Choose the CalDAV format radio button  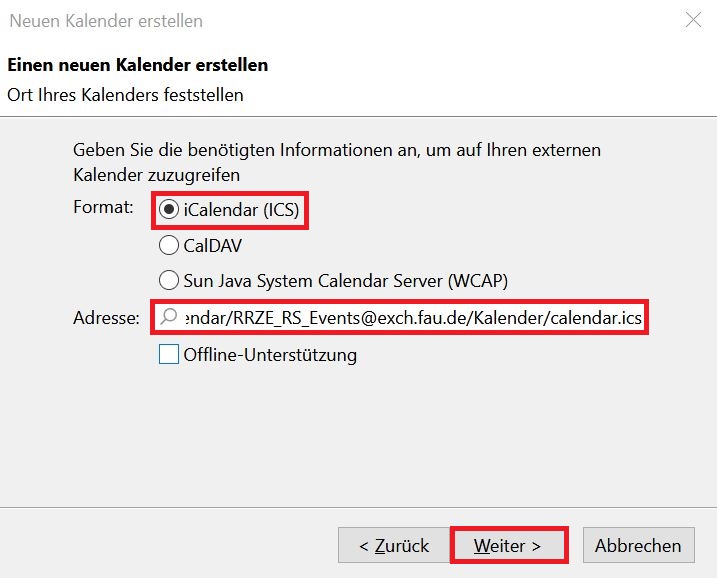[x=169, y=245]
